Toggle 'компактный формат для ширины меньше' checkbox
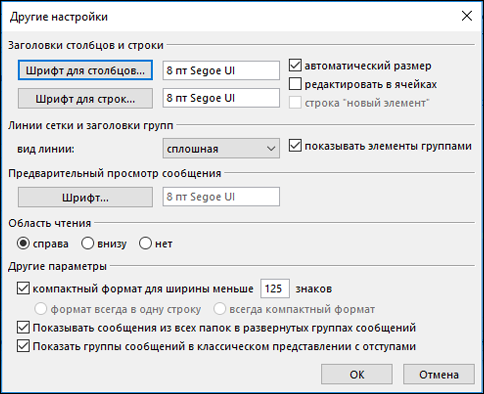Viewport: 484px width, 394px height. coord(23,288)
